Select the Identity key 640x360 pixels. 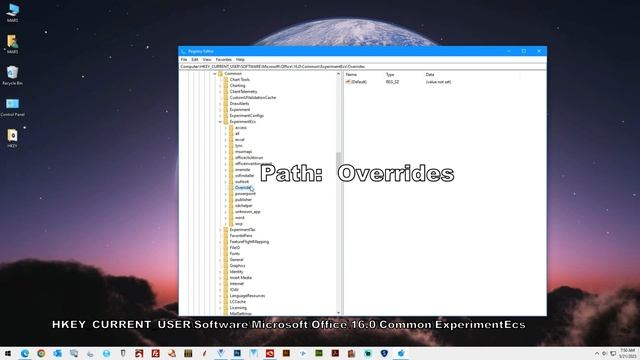pos(236,272)
